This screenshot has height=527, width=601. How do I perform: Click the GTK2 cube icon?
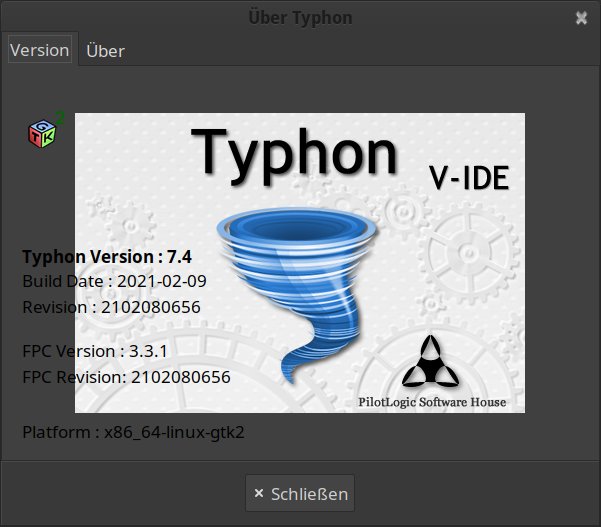[x=45, y=131]
